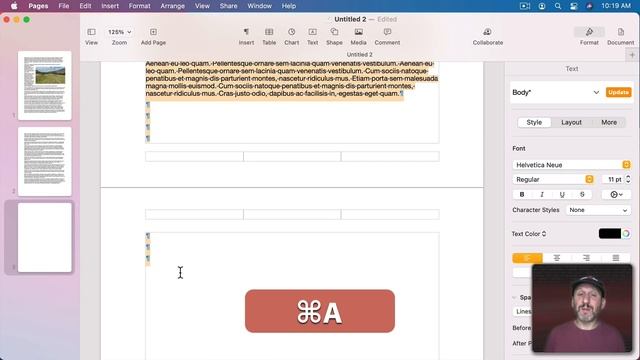This screenshot has height=360, width=640.
Task: Click the Add Page icon
Action: 153,32
